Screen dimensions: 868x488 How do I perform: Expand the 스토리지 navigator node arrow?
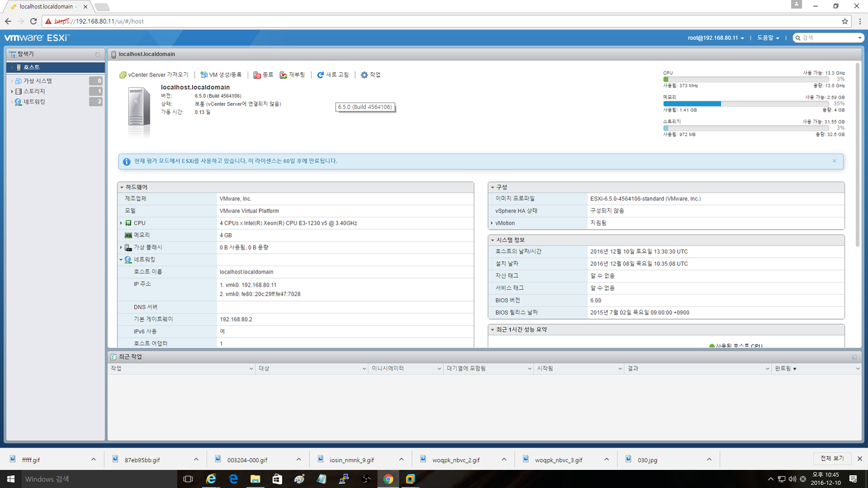point(12,92)
